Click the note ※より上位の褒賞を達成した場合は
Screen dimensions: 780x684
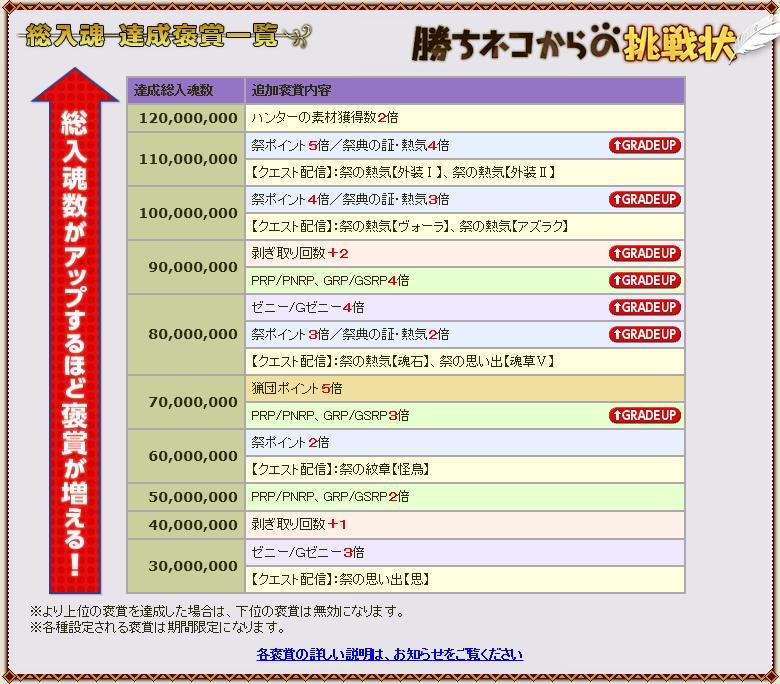[x=217, y=611]
